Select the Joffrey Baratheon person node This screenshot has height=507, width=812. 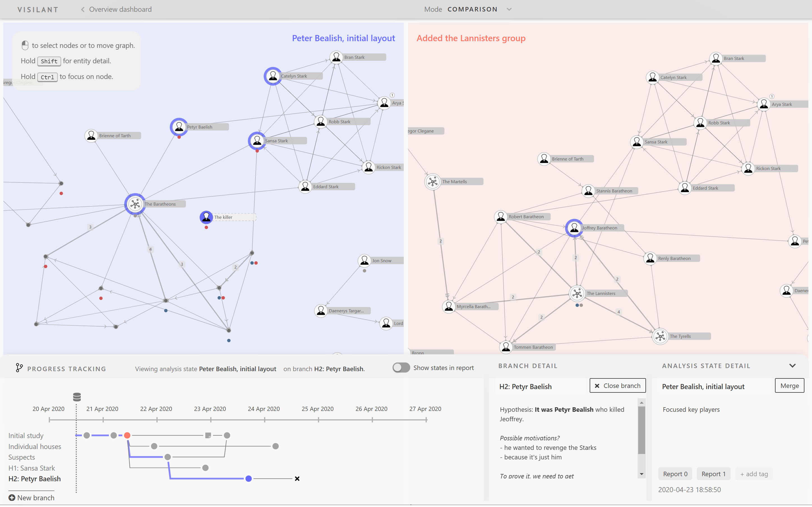coord(574,228)
